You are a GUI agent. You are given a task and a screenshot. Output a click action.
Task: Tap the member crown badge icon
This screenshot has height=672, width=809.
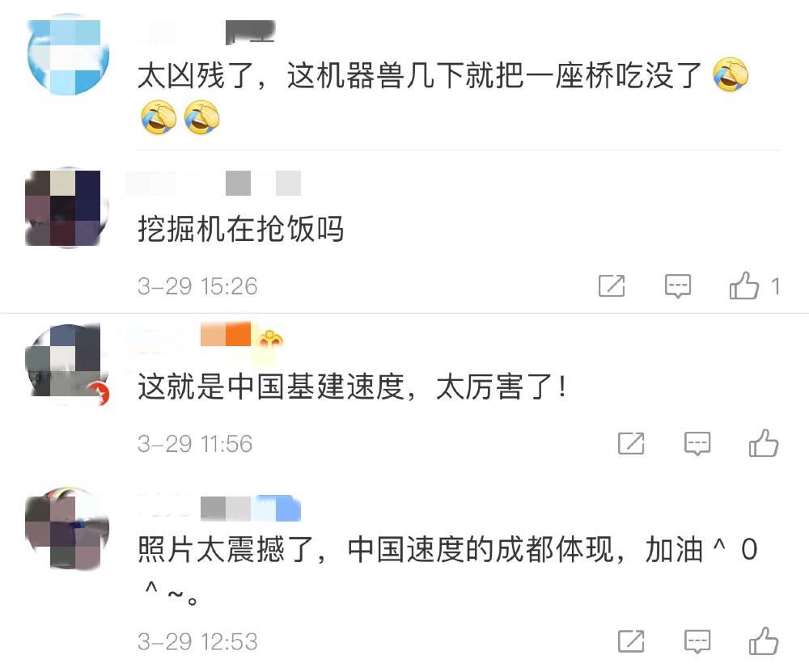tap(269, 340)
